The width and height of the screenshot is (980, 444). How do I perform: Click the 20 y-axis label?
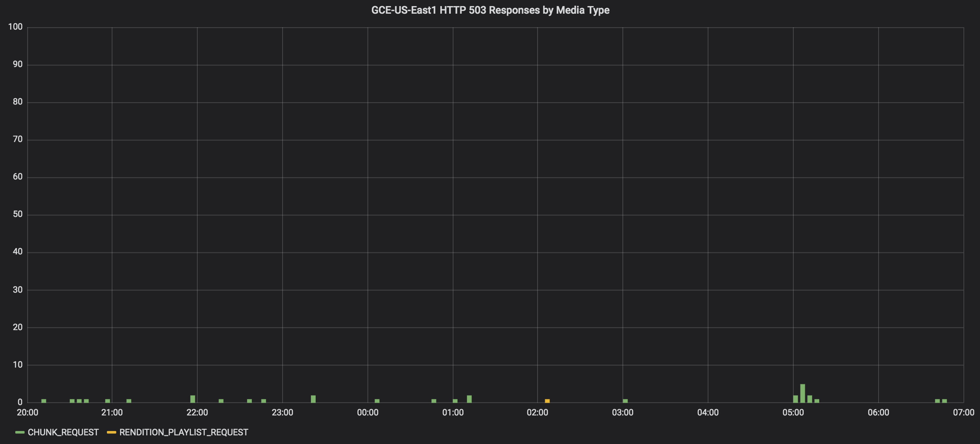(18, 327)
